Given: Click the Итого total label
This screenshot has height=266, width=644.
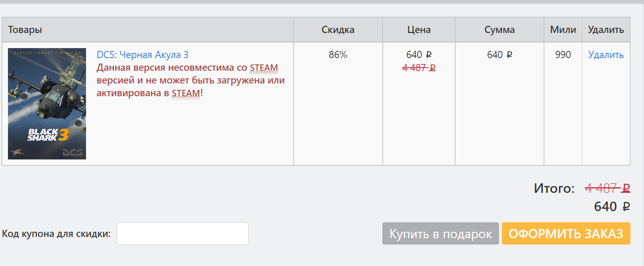Looking at the screenshot, I should click(x=554, y=188).
